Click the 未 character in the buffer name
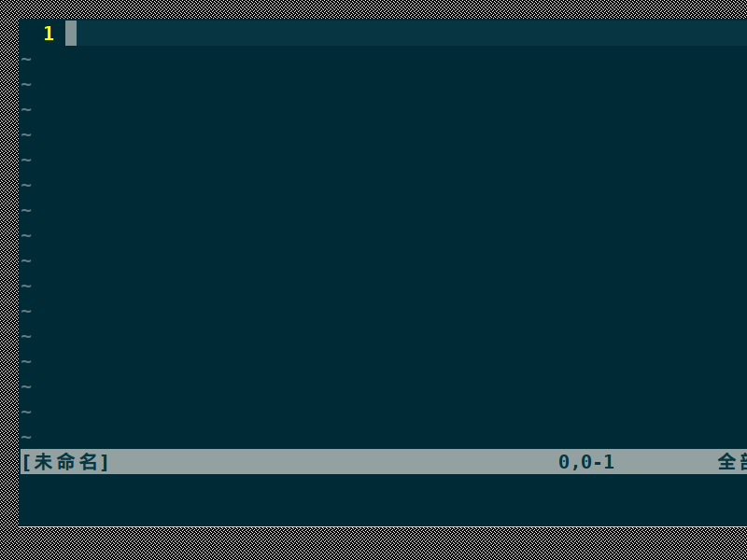This screenshot has width=747, height=560. 43,462
